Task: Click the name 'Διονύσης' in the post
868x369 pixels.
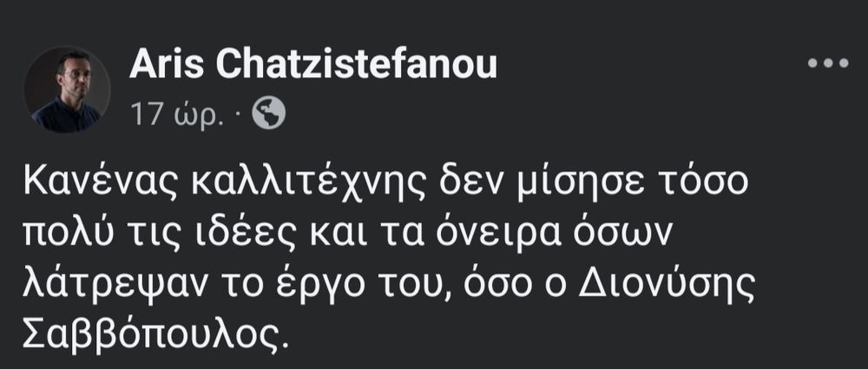Action: [x=667, y=285]
